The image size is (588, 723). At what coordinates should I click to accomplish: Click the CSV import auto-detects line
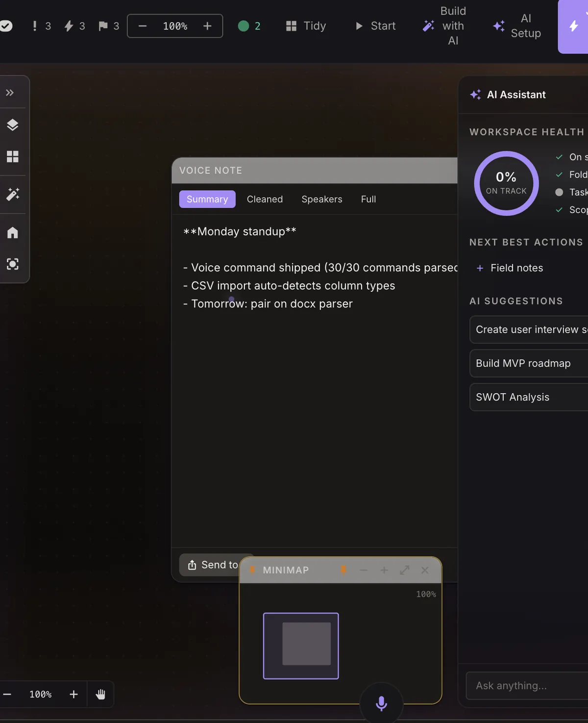pyautogui.click(x=289, y=286)
